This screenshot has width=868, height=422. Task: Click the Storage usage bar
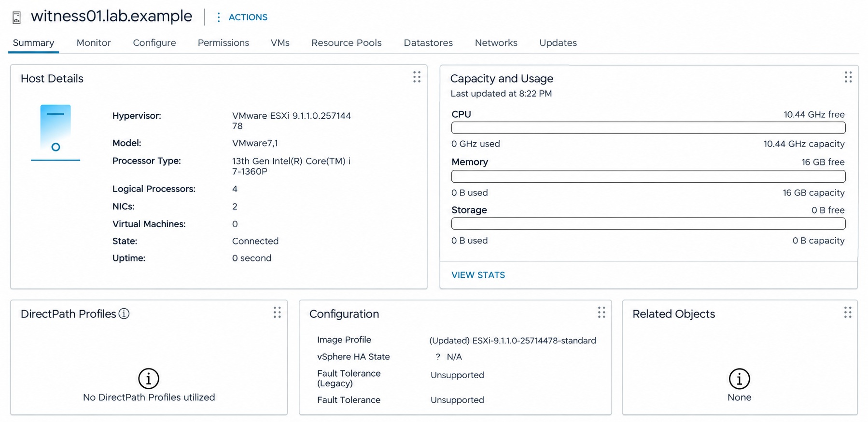648,223
